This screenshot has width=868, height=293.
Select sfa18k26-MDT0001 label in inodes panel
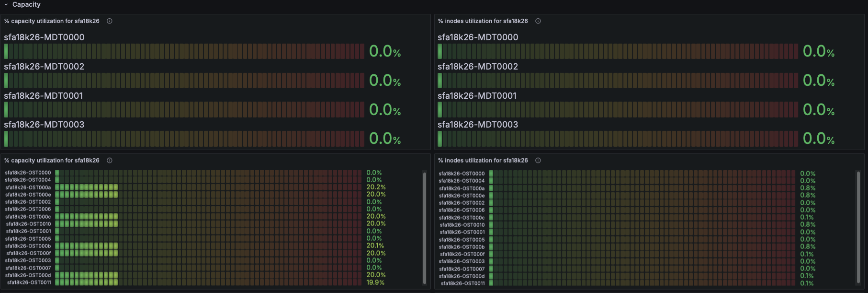pyautogui.click(x=477, y=96)
